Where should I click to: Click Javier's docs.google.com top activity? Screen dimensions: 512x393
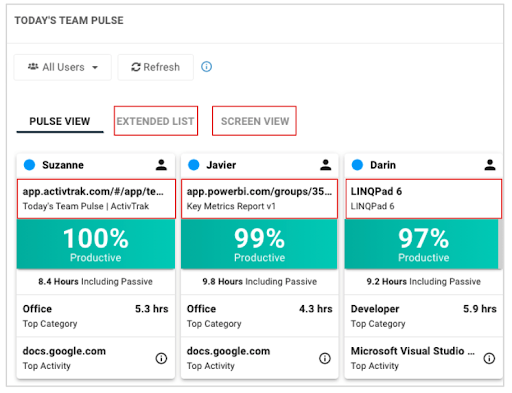click(228, 351)
